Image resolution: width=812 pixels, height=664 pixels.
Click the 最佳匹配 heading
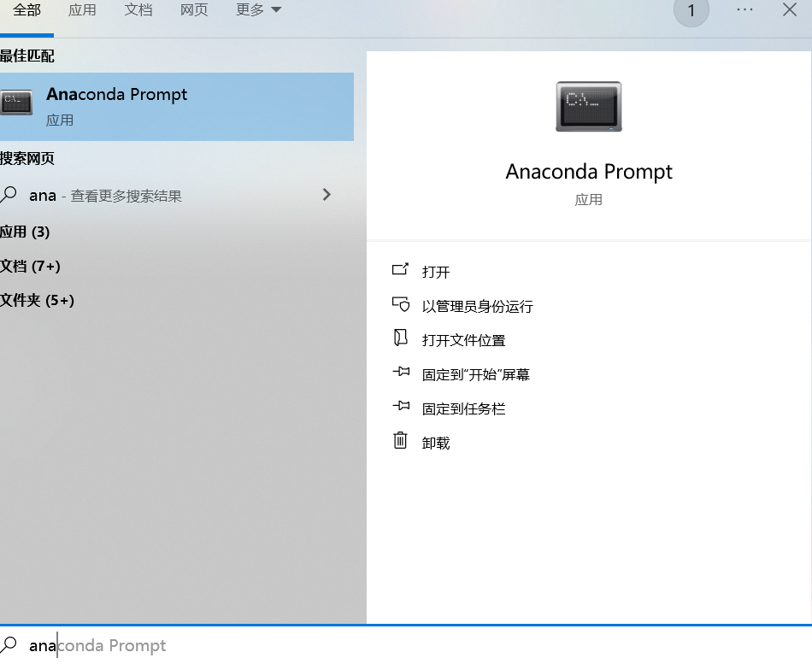pos(27,56)
